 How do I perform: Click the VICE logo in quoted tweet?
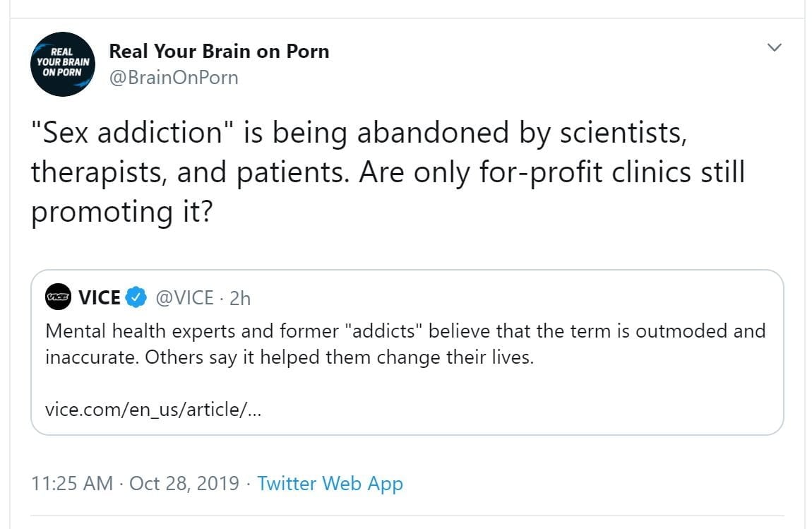pyautogui.click(x=57, y=298)
